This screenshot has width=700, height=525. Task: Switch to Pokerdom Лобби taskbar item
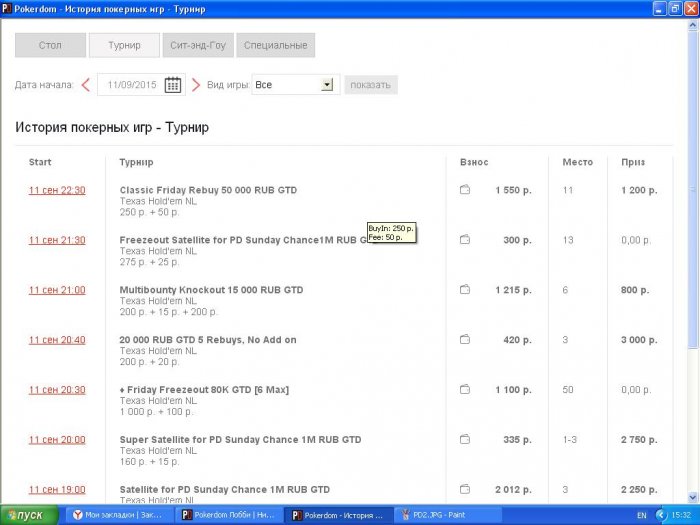point(228,515)
